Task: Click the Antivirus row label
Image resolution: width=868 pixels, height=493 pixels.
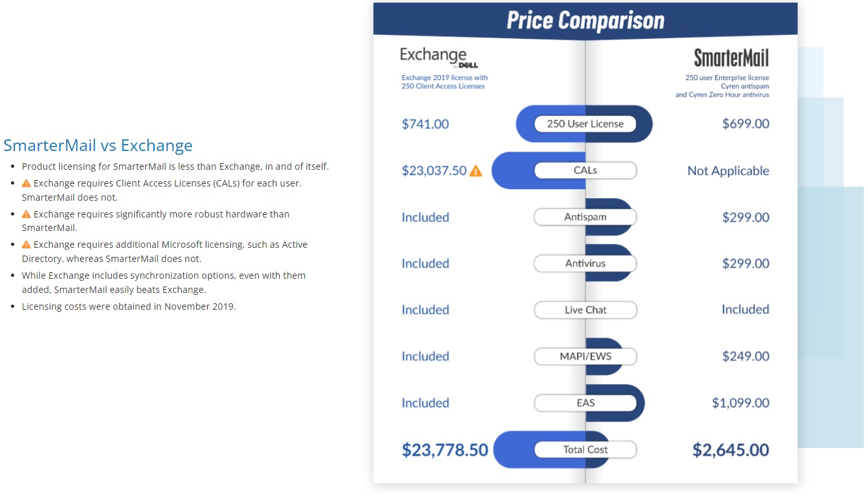Action: 586,263
